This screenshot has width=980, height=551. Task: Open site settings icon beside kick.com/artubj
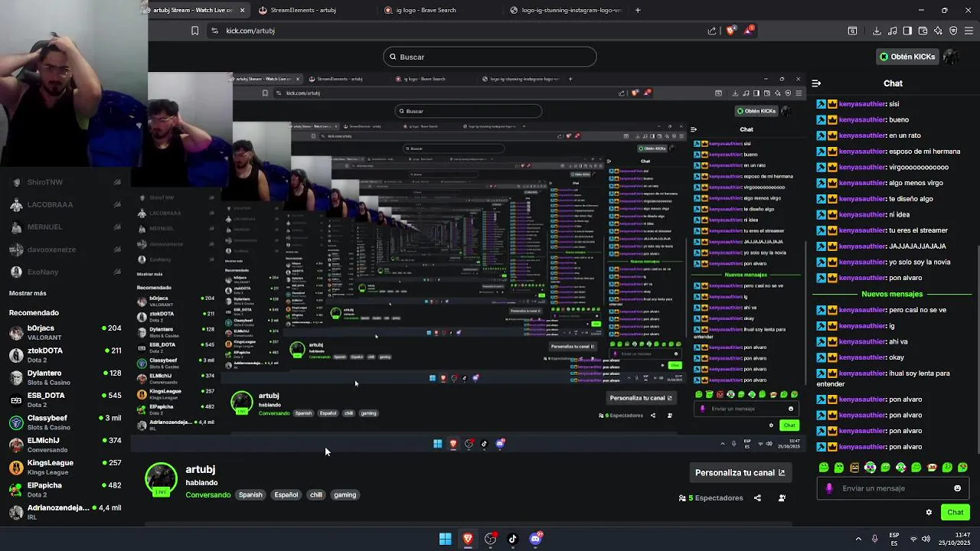[214, 31]
